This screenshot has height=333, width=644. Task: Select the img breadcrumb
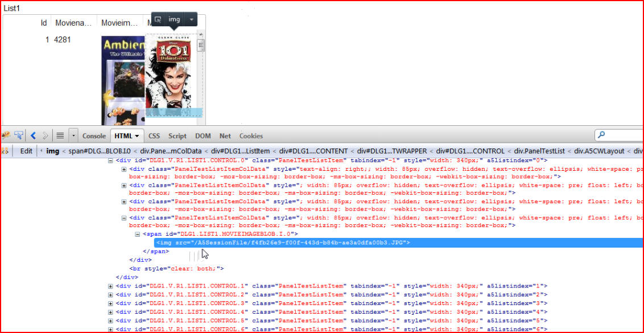52,151
